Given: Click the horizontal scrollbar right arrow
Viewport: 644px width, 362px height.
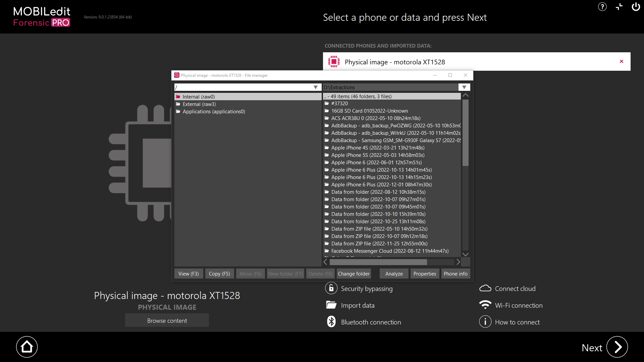Looking at the screenshot, I should (458, 262).
